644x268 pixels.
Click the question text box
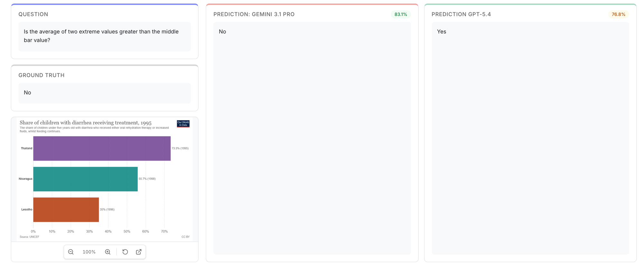pos(104,36)
